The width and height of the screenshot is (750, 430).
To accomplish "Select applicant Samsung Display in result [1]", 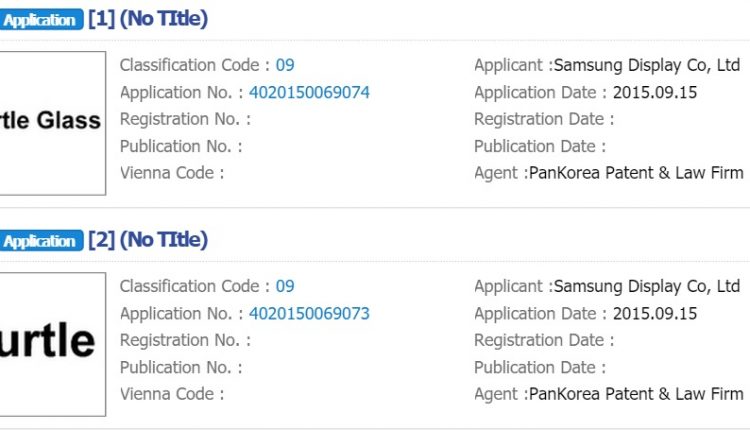I will coord(646,65).
